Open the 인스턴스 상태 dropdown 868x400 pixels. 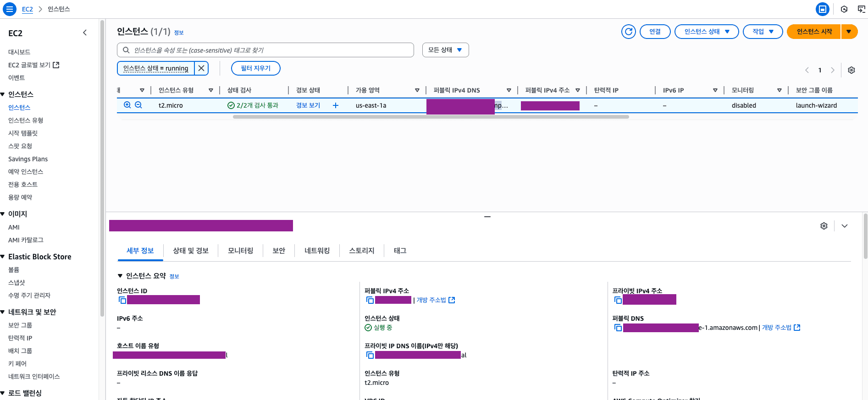[707, 32]
